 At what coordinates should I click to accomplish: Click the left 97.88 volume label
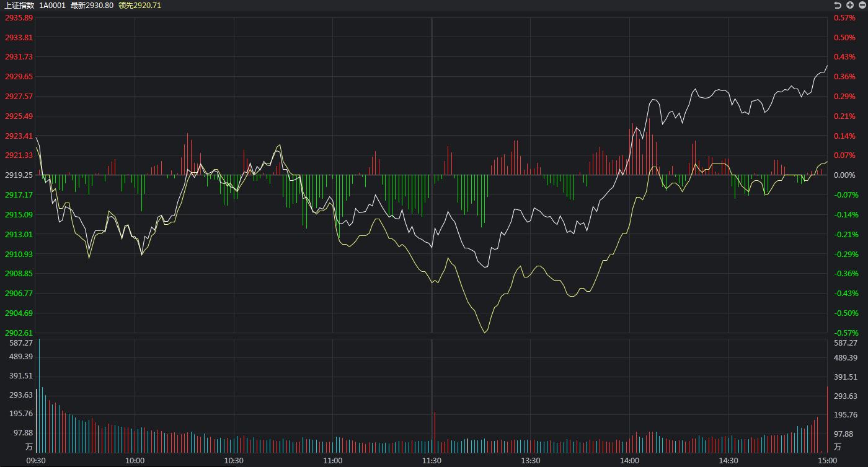pos(23,433)
